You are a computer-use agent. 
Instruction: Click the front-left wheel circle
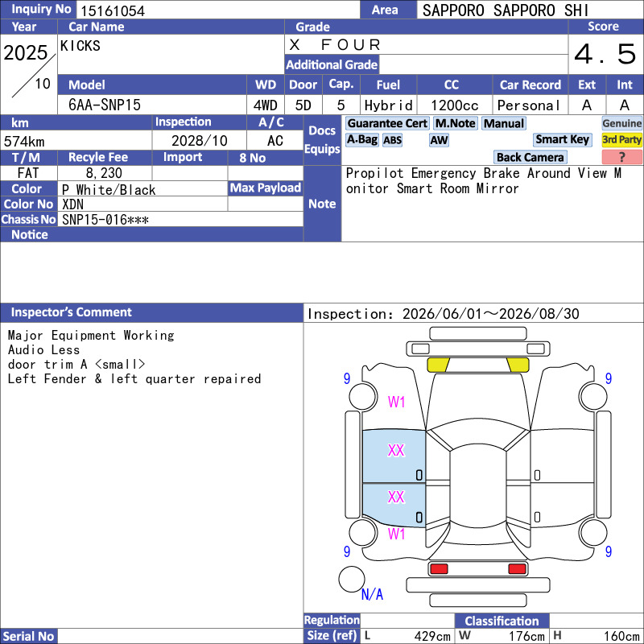pyautogui.click(x=363, y=396)
